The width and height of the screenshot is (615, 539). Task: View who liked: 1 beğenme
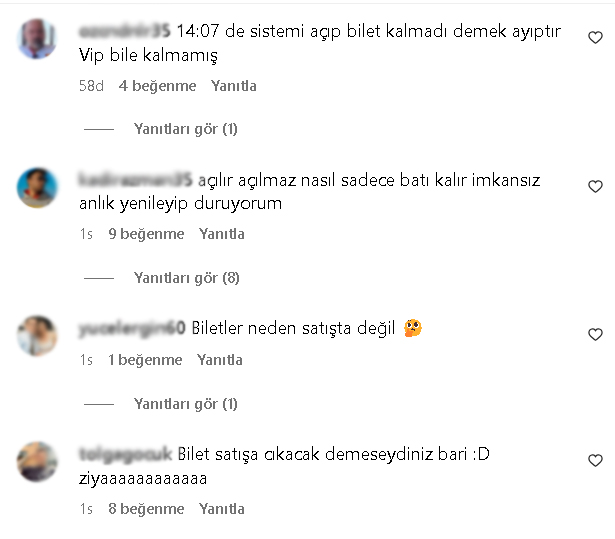(145, 360)
